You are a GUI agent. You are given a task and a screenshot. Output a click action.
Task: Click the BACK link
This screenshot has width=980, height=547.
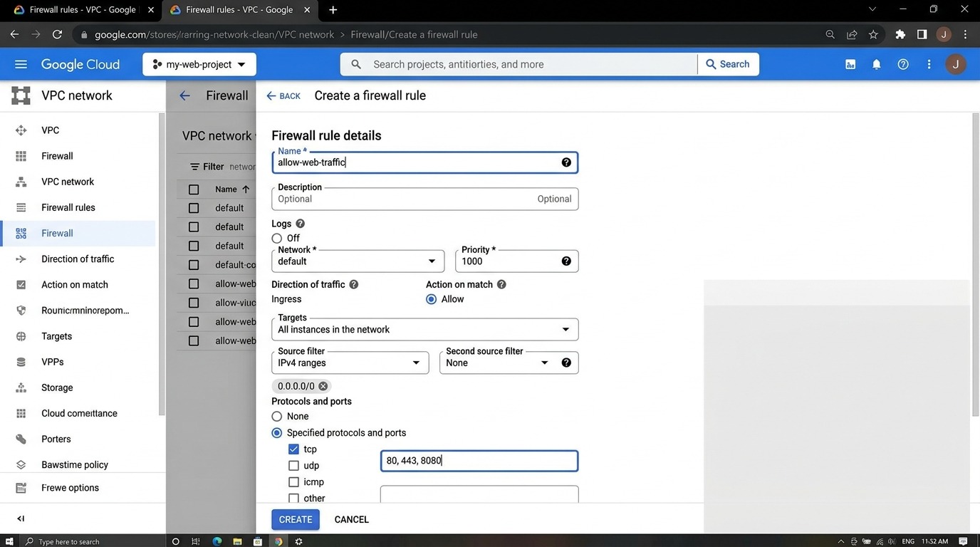click(x=283, y=95)
